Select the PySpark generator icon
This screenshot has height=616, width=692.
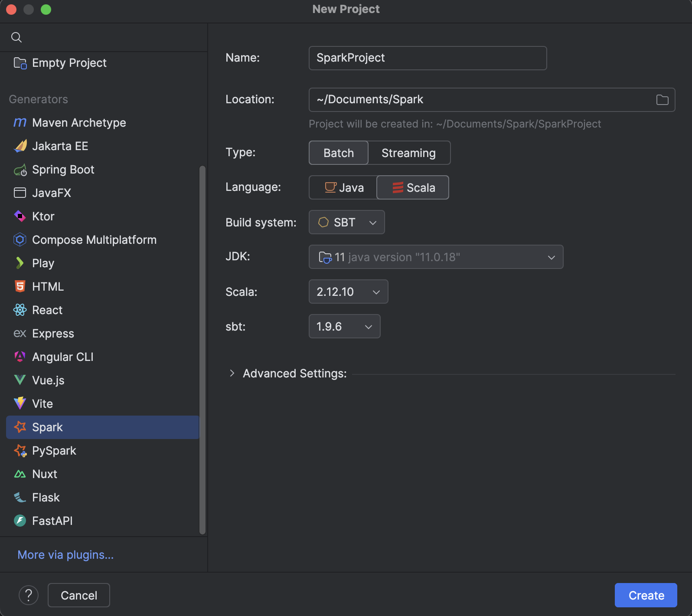[x=20, y=451]
